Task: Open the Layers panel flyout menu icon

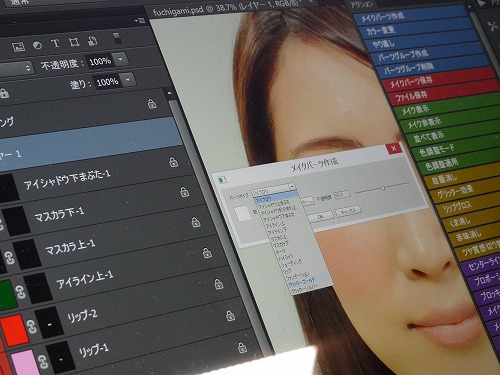Action: click(140, 21)
